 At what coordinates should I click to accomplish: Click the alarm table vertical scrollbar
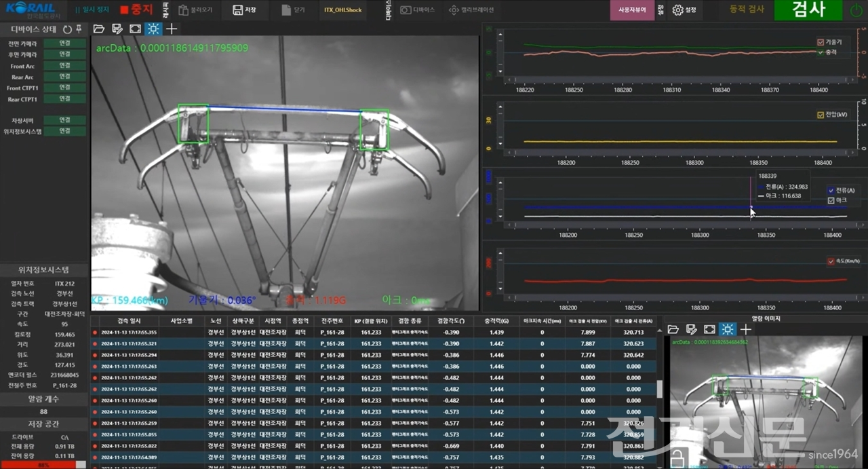coord(659,389)
